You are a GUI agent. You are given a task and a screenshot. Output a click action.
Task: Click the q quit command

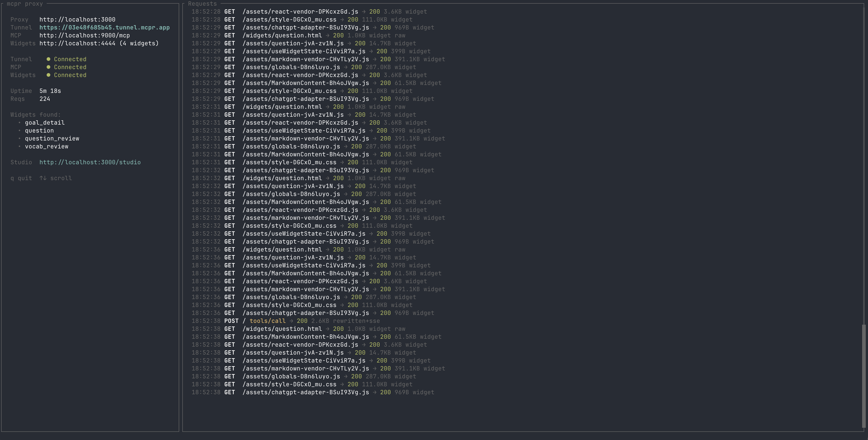21,178
